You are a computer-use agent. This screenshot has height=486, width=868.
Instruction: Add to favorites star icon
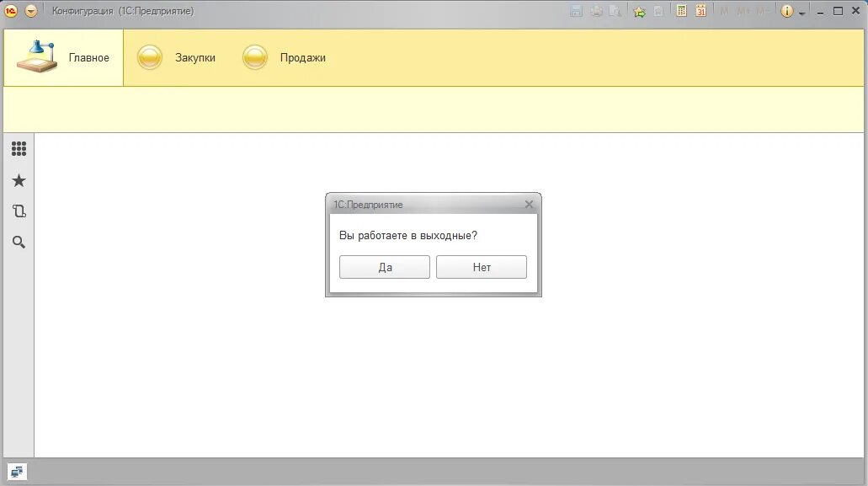click(639, 11)
